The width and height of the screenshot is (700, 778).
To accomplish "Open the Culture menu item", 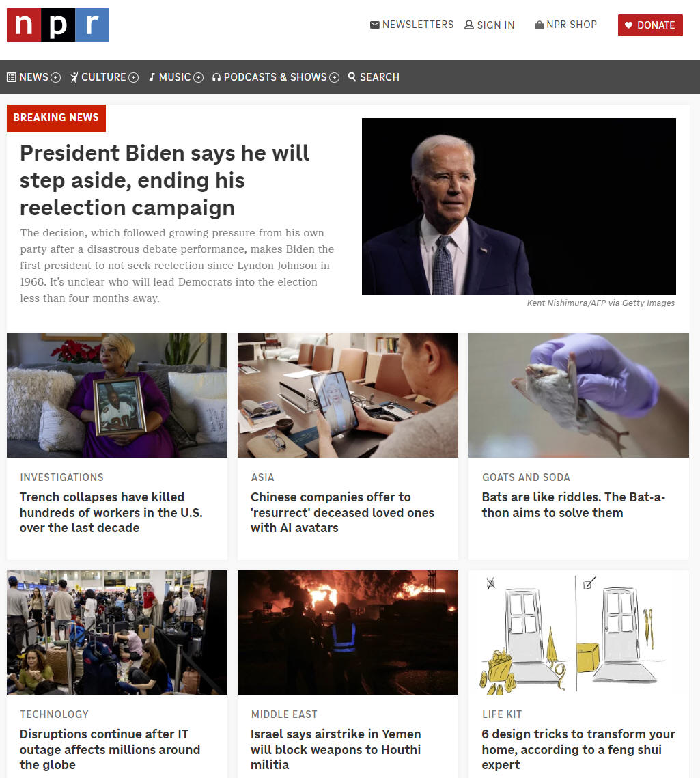I will pyautogui.click(x=104, y=77).
